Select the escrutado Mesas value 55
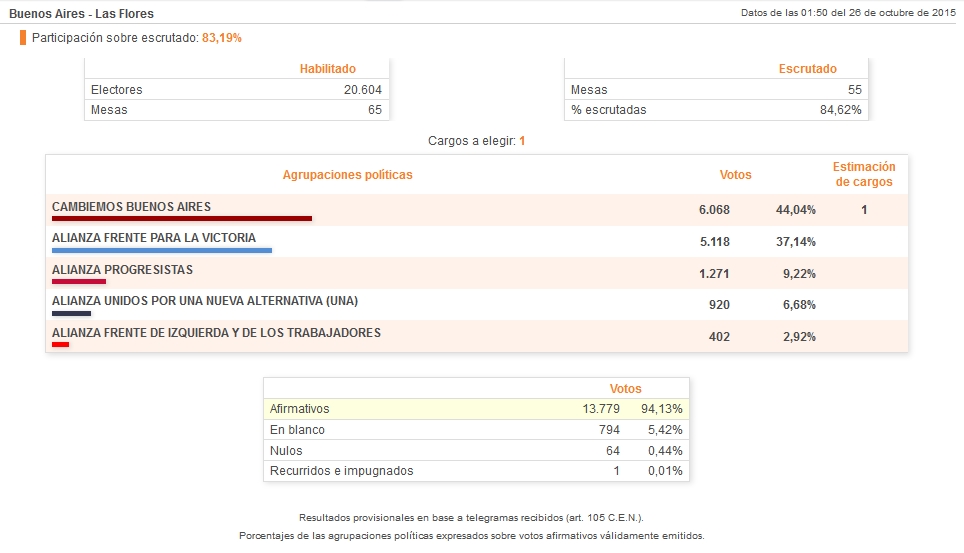964x553 pixels. click(x=855, y=90)
